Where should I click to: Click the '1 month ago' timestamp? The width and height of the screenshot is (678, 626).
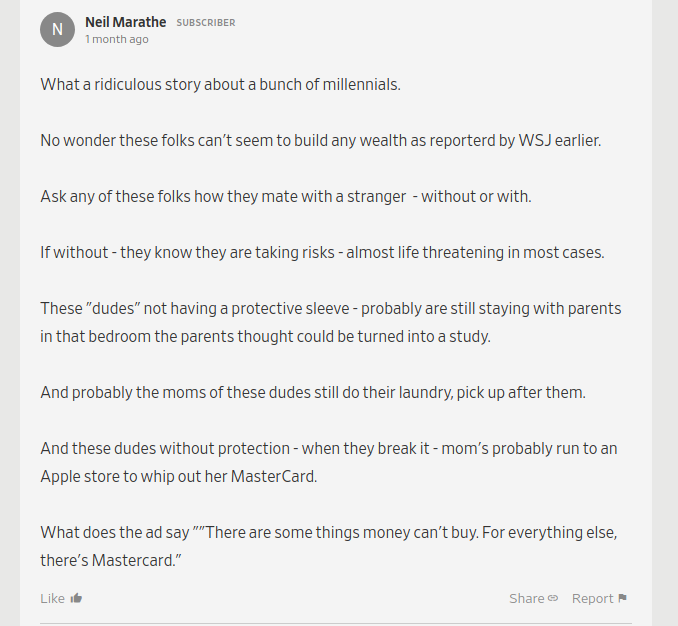tap(117, 39)
